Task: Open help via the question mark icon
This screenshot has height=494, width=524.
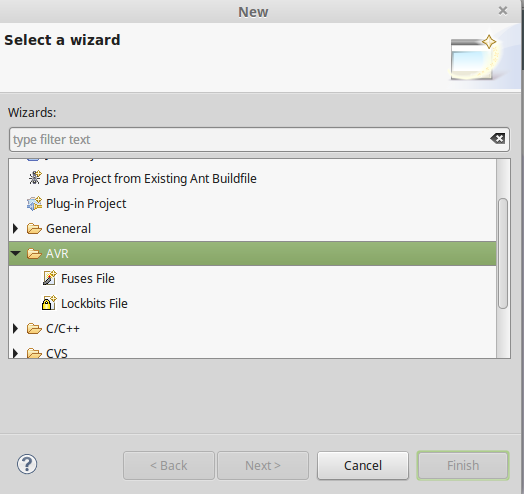Action: [27, 464]
